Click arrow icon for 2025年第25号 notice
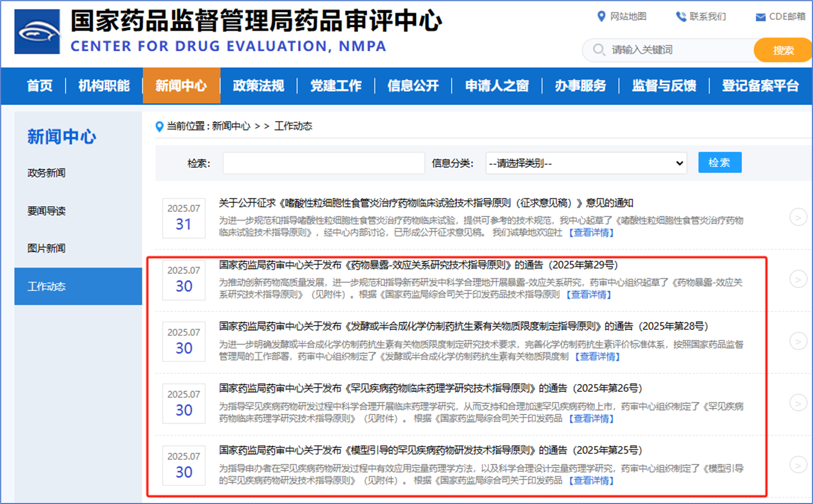Screen dimensions: 813x504 click(x=798, y=465)
